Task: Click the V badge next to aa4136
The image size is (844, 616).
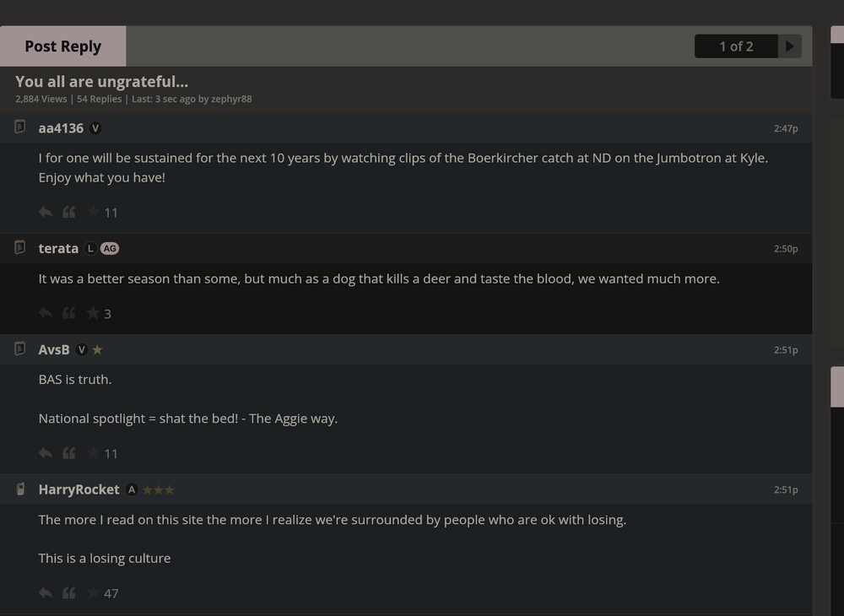Action: coord(94,127)
